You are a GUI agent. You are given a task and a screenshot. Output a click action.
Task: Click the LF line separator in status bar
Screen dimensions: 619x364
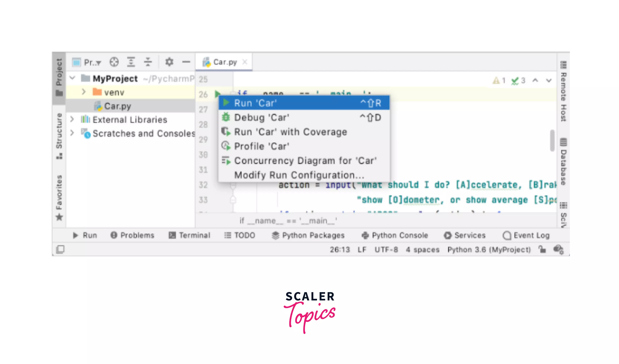[x=362, y=250]
